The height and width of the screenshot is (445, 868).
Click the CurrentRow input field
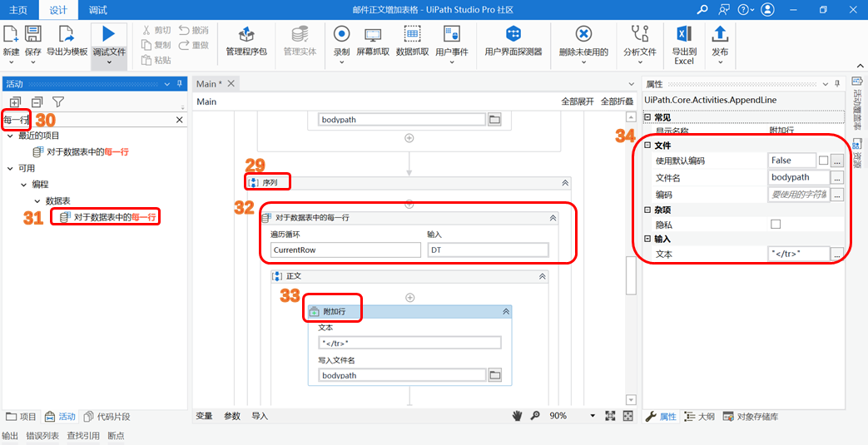point(345,250)
